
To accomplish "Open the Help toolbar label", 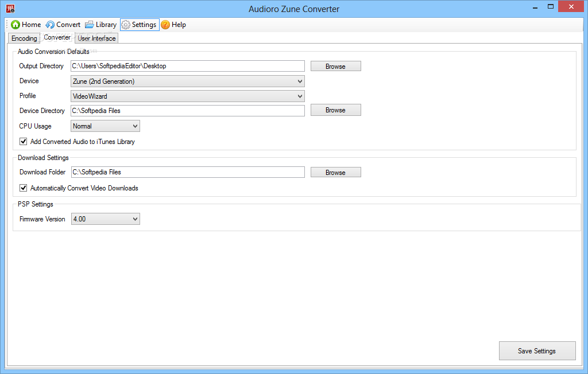I will pos(179,25).
